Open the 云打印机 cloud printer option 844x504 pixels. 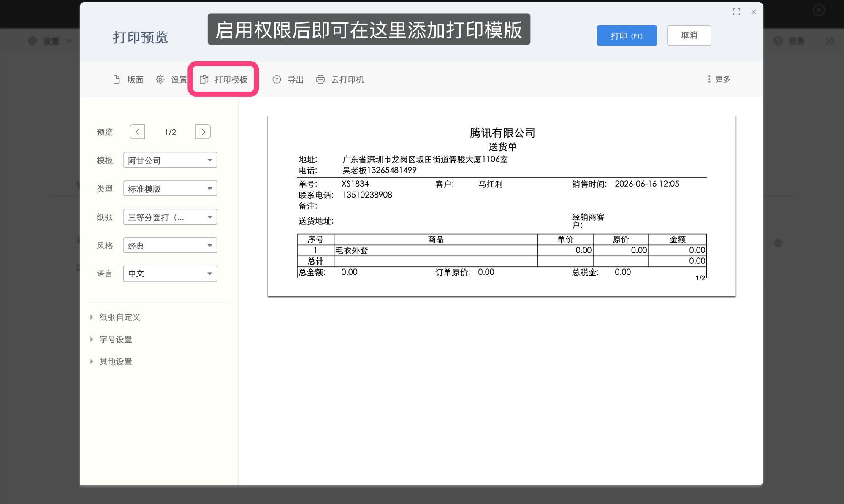340,79
